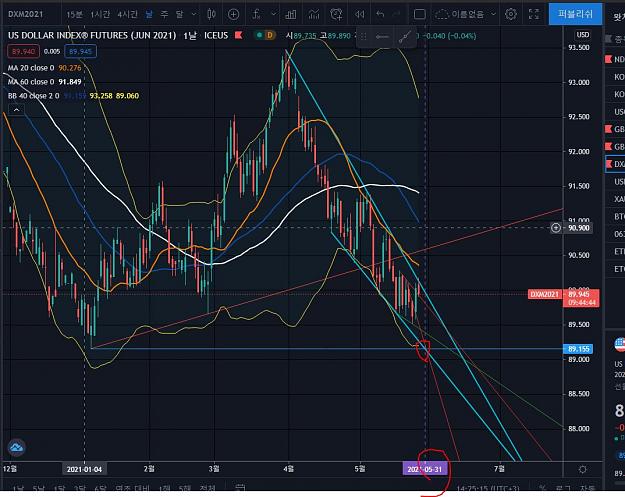The image size is (625, 497).
Task: Grab the floating drawing toolbar drag handle
Action: point(364,37)
